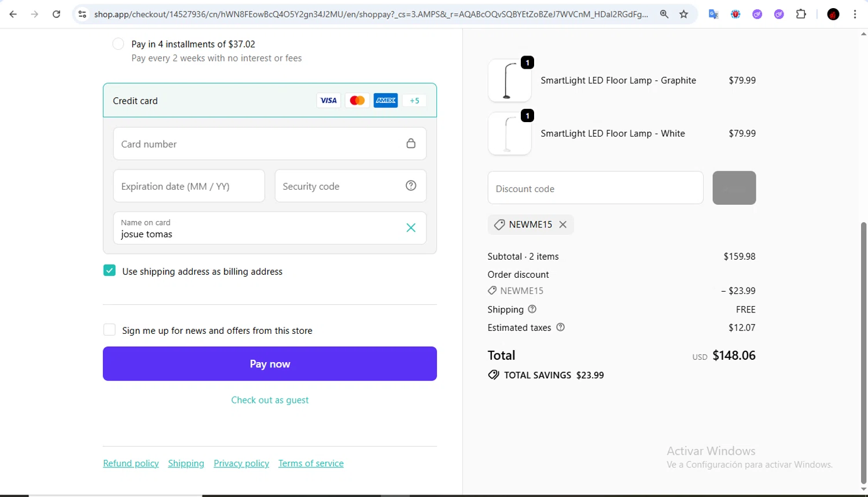Screen dimensions: 868x497
Task: Show security code help tooltip
Action: pos(411,186)
